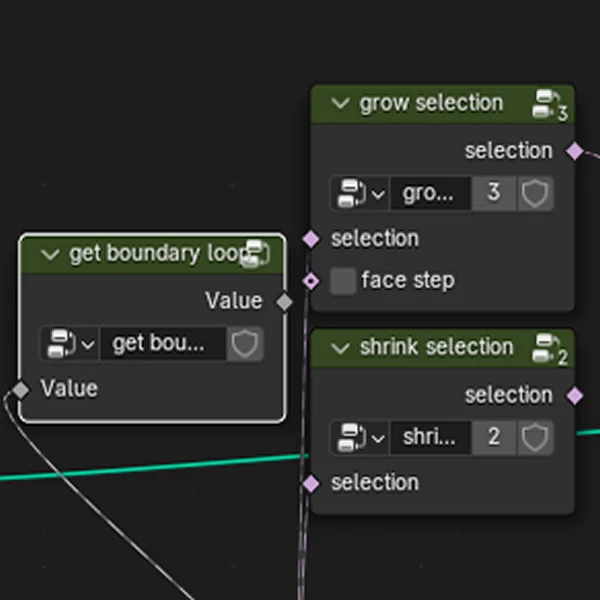Click the 'gro...' node group name field
The height and width of the screenshot is (600, 600).
click(x=430, y=193)
